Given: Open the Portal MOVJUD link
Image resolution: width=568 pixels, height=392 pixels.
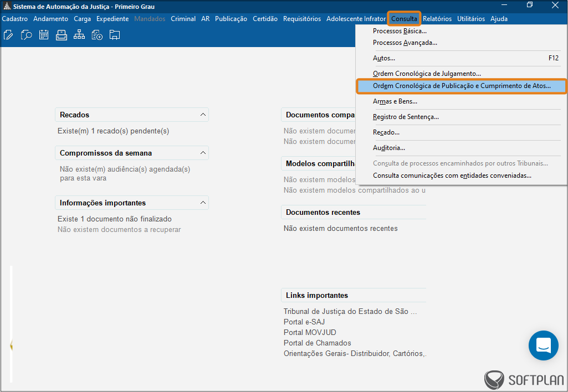Looking at the screenshot, I should [310, 332].
